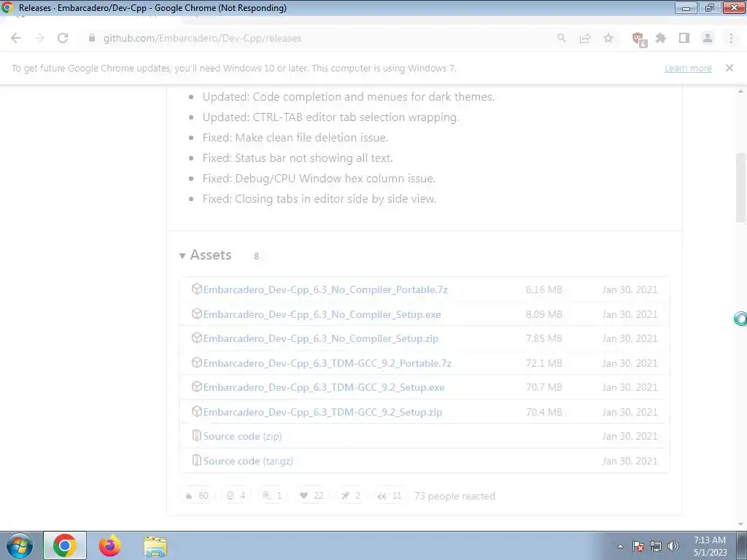The image size is (747, 560).
Task: Click the browser forward arrow
Action: [x=39, y=38]
